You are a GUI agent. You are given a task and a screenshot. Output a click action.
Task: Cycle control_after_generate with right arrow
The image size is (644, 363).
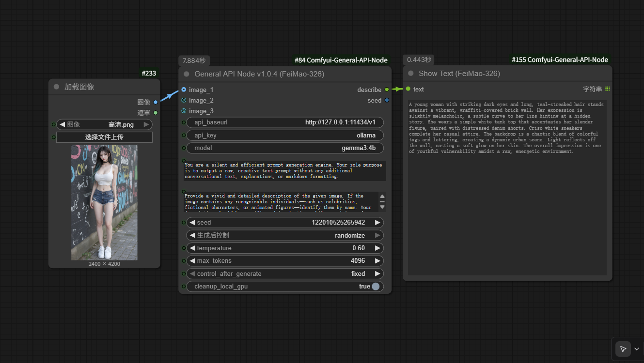(377, 274)
